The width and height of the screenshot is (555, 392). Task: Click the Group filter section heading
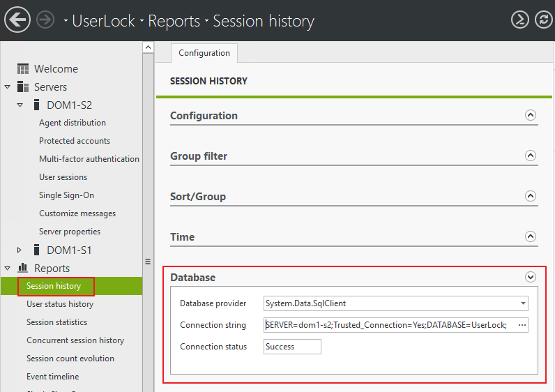(199, 156)
